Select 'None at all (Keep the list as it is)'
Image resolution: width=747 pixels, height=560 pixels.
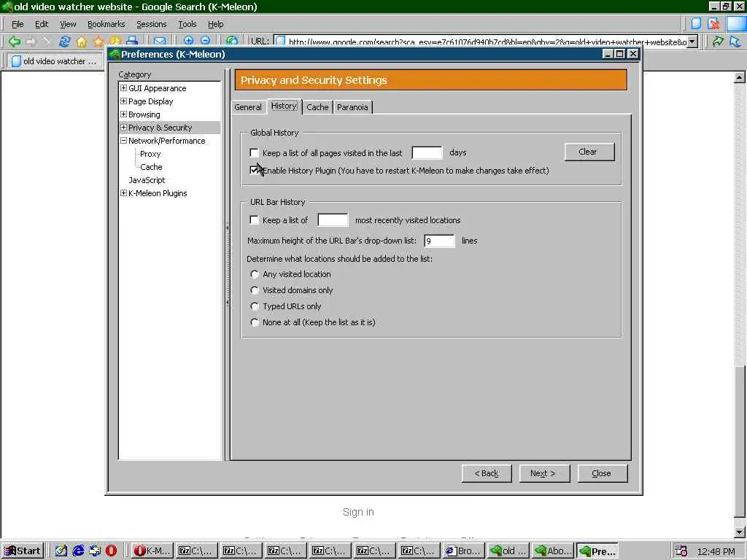[x=255, y=322]
